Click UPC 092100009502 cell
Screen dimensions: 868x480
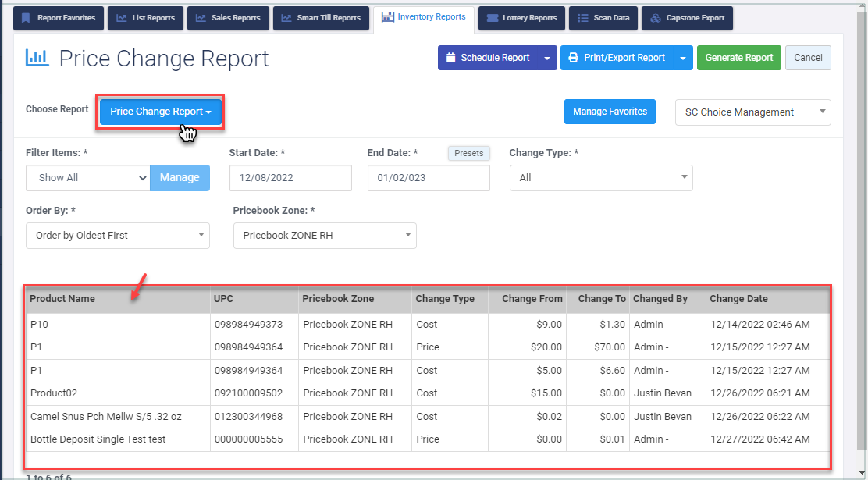[x=254, y=393]
